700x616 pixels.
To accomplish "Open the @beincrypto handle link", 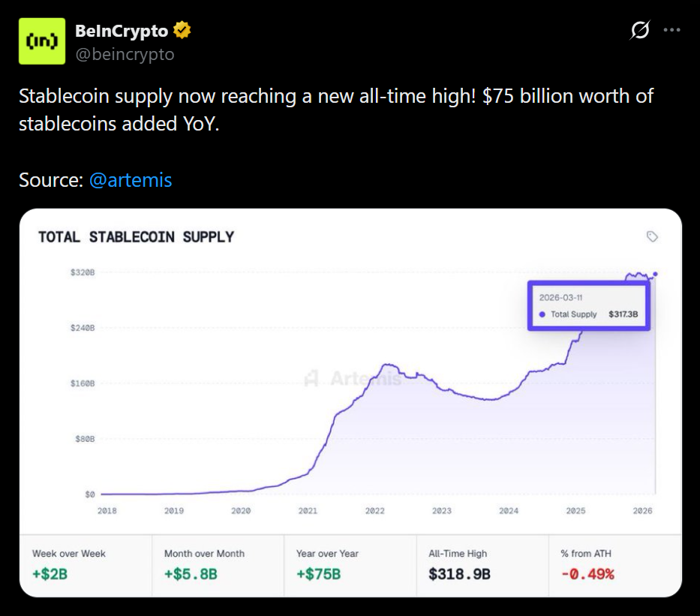I will 125,54.
